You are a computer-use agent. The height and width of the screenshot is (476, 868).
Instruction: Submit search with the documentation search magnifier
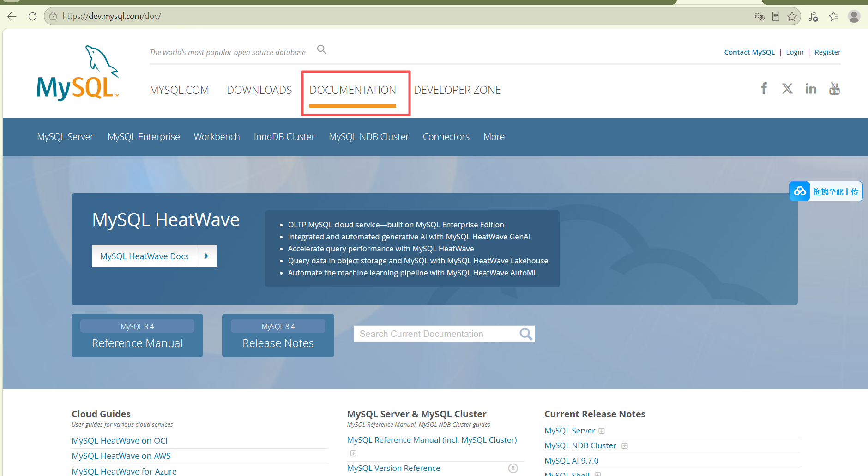(526, 334)
